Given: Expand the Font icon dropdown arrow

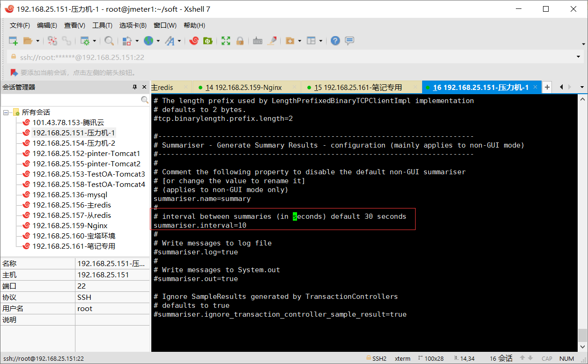Looking at the screenshot, I should click(179, 41).
